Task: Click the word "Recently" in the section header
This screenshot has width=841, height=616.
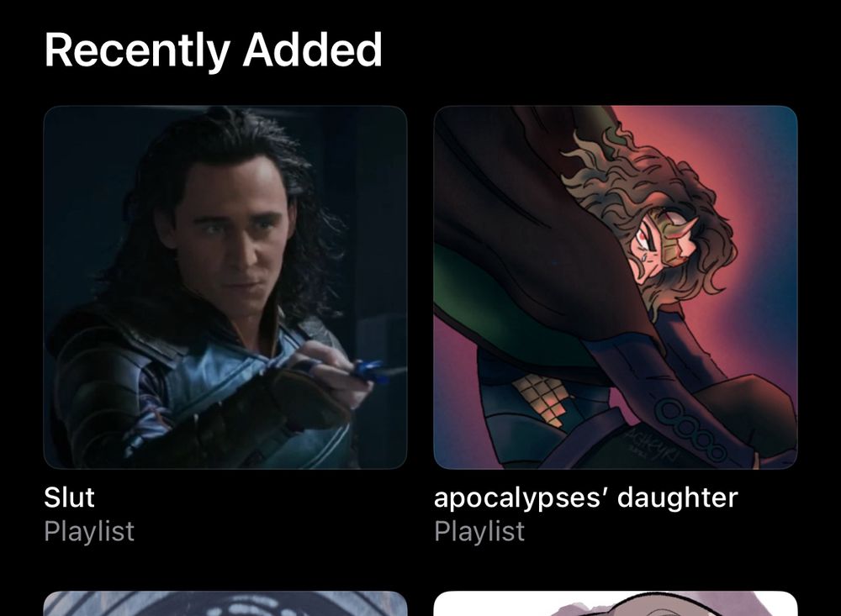Action: [137, 51]
